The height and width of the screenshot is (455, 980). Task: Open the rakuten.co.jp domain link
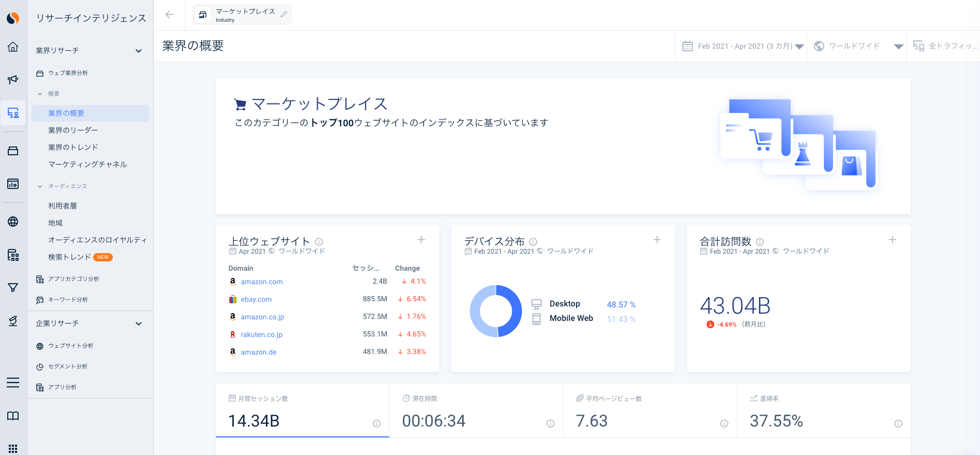click(x=261, y=334)
